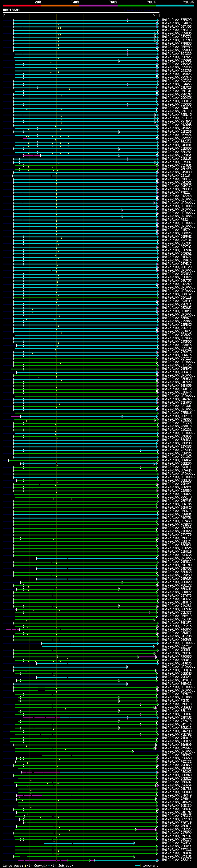This screenshot has height=868, width=197.
Task: Click hit UniRef100_C3XQF5
Action: coord(177,345)
